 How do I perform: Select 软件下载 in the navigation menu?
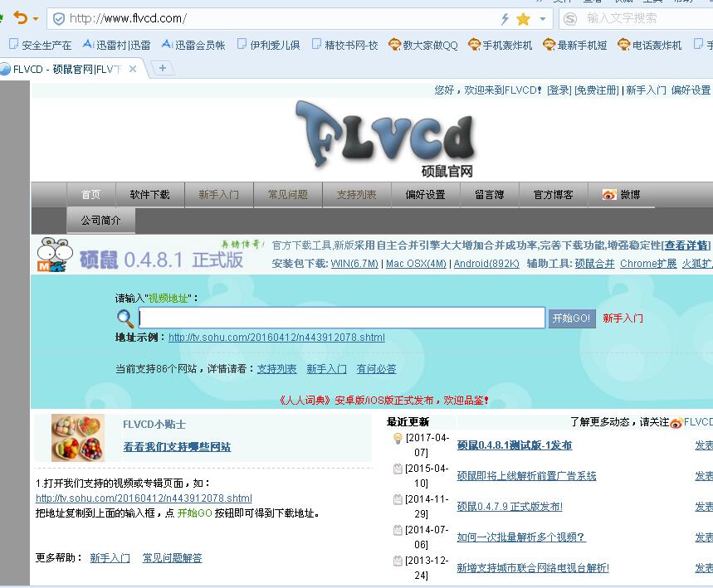150,195
